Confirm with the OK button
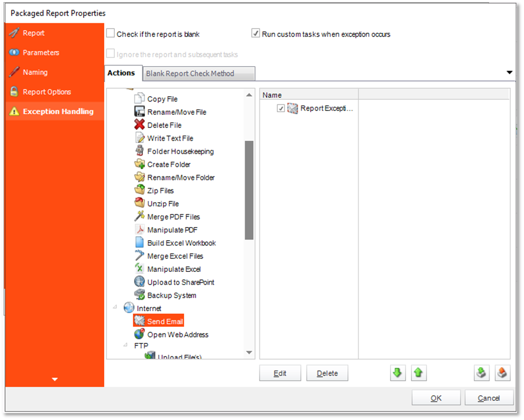The image size is (524, 420). pos(436,398)
